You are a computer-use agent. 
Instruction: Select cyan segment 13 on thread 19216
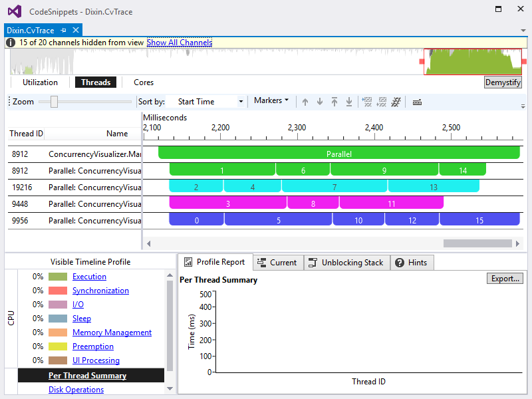pyautogui.click(x=434, y=186)
